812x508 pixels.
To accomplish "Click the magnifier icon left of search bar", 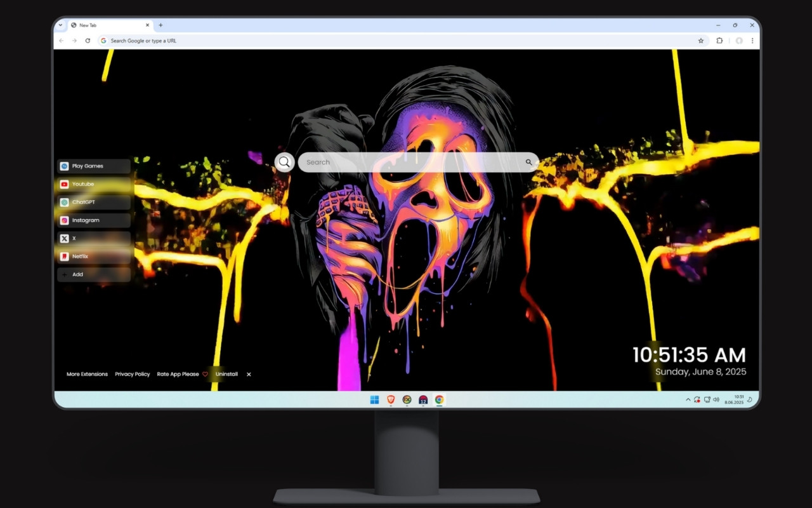I will coord(284,162).
